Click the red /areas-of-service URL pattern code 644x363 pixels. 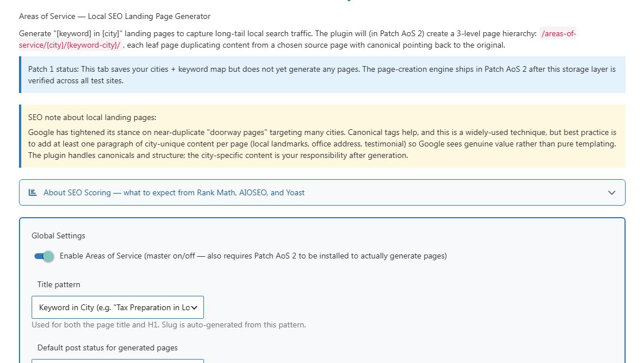[298, 40]
